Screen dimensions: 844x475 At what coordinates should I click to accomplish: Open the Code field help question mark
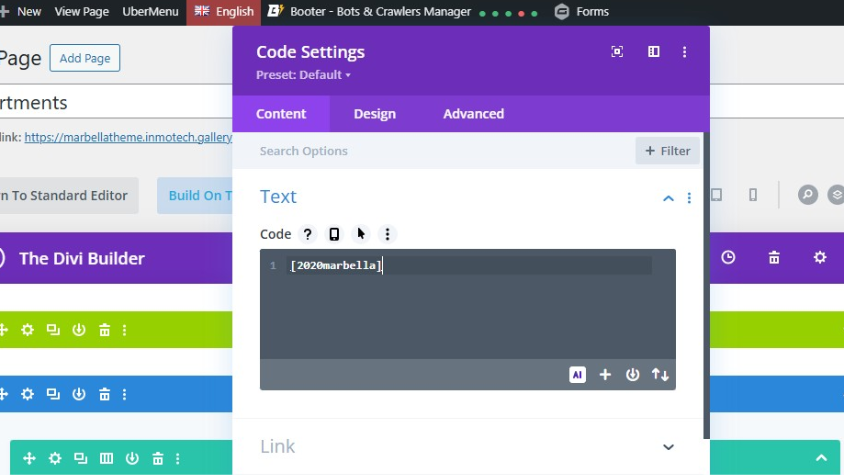[307, 234]
